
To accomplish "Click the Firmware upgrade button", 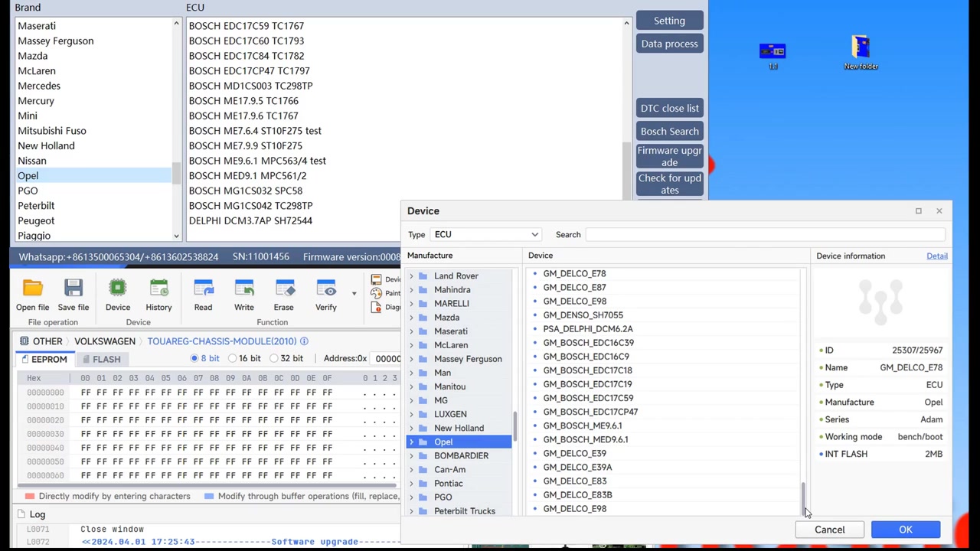I will tap(669, 156).
